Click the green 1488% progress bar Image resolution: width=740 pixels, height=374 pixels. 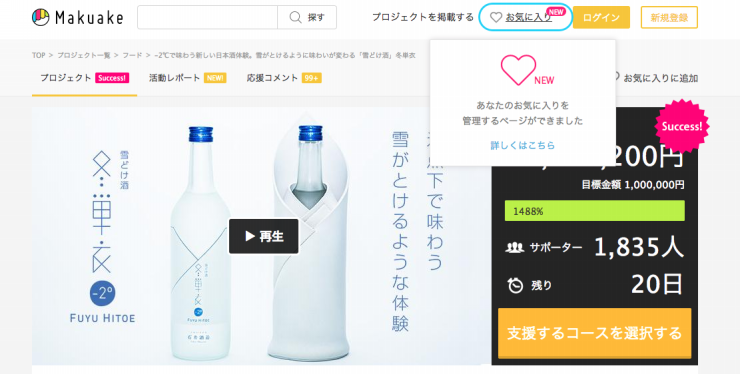click(595, 211)
